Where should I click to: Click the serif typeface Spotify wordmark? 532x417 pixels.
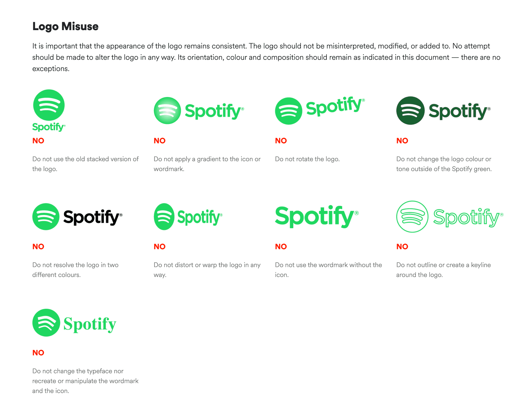pyautogui.click(x=90, y=325)
